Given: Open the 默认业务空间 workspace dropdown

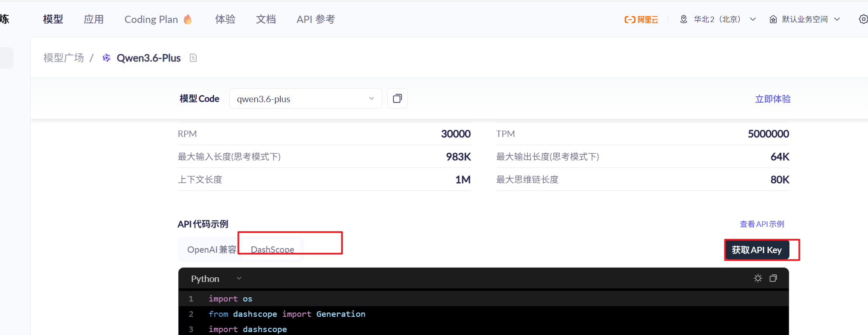Looking at the screenshot, I should click(837, 20).
